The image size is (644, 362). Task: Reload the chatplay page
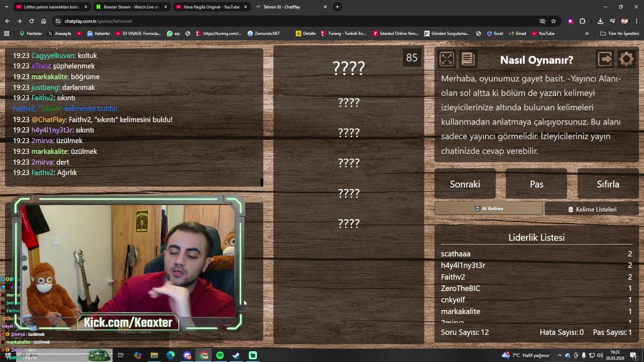pyautogui.click(x=31, y=21)
